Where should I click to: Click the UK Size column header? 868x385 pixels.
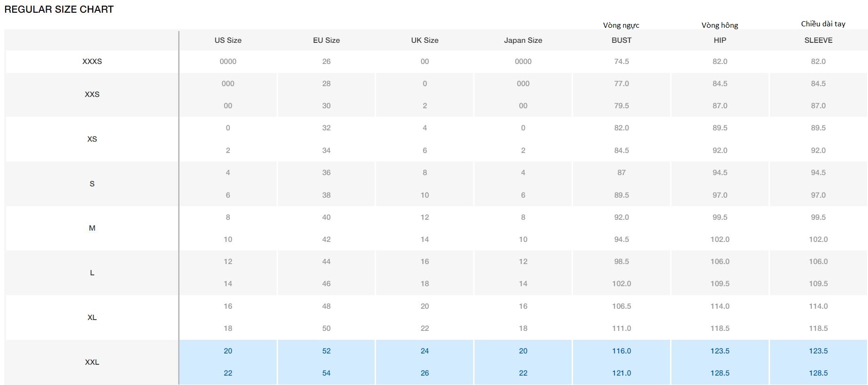coord(425,40)
